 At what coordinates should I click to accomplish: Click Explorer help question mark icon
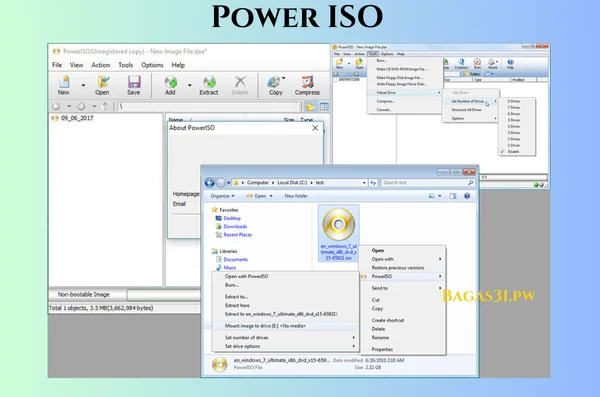tap(467, 196)
